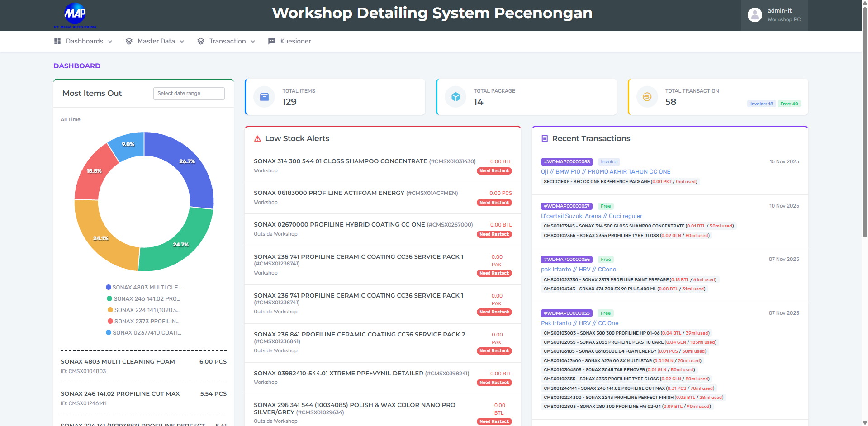Open the DASHBOARD section heading link
This screenshot has height=426, width=868.
coord(76,66)
